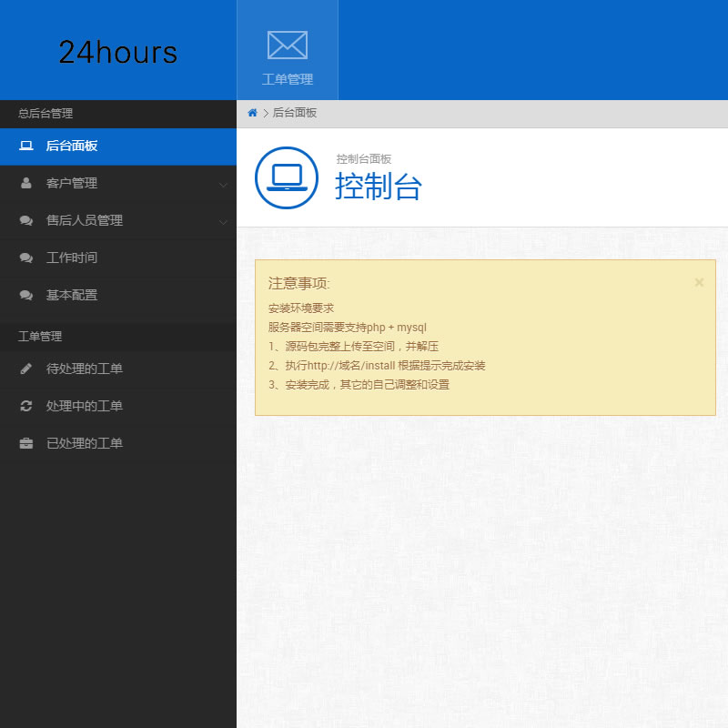Click the home icon in the breadcrumb bar
728x728 pixels.
(x=252, y=114)
